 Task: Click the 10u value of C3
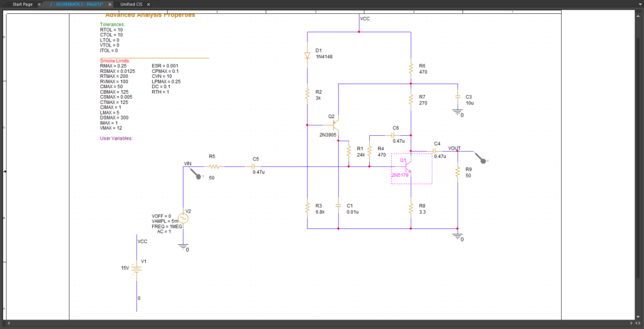[469, 103]
